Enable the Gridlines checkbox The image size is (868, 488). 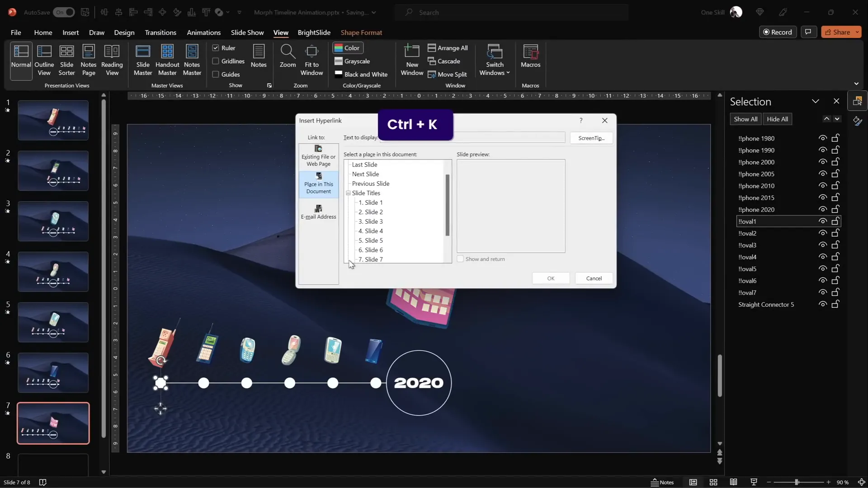click(x=216, y=61)
